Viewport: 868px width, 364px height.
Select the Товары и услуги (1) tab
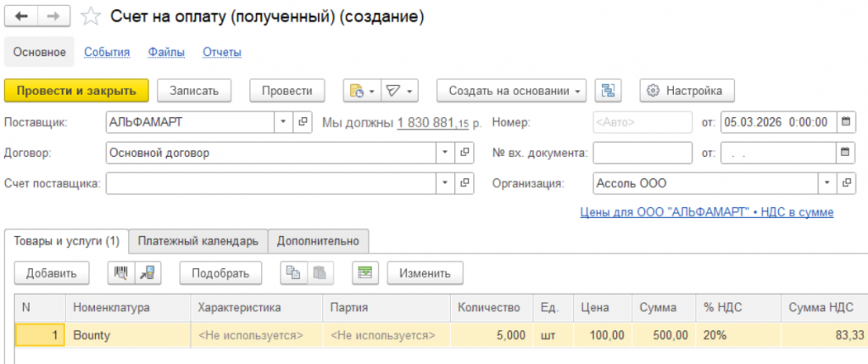pos(66,242)
